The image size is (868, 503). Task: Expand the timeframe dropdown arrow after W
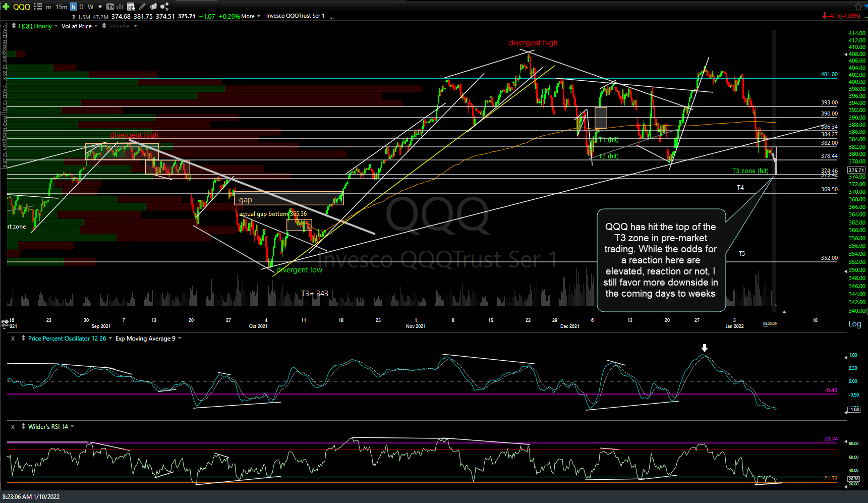pos(100,7)
